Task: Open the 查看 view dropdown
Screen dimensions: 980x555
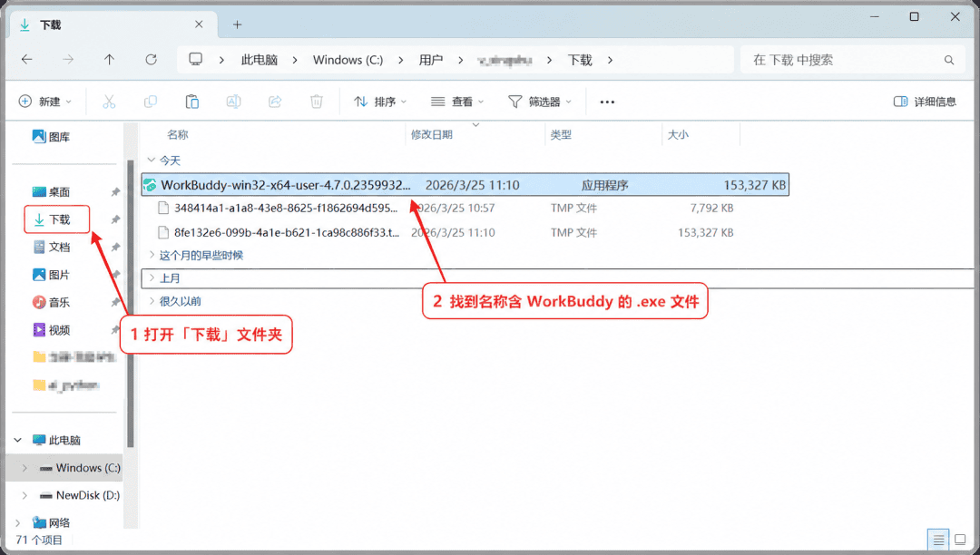Action: [x=457, y=102]
